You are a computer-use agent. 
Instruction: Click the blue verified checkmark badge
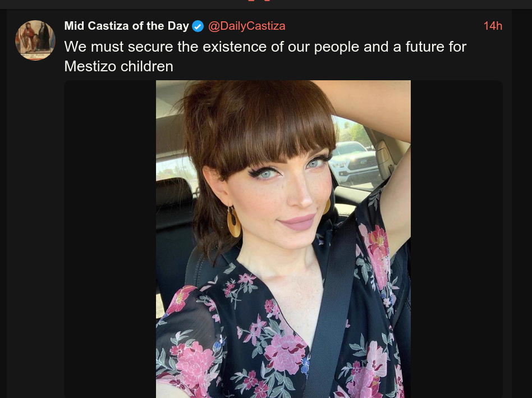198,26
